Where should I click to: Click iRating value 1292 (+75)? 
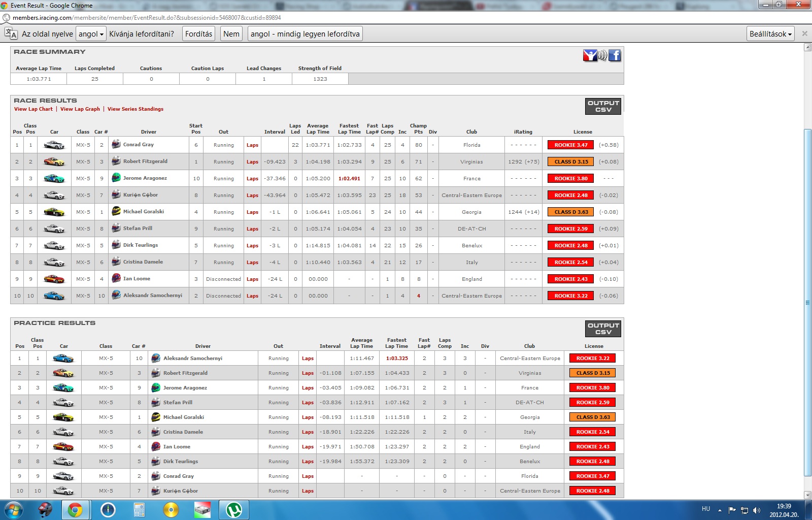(523, 162)
